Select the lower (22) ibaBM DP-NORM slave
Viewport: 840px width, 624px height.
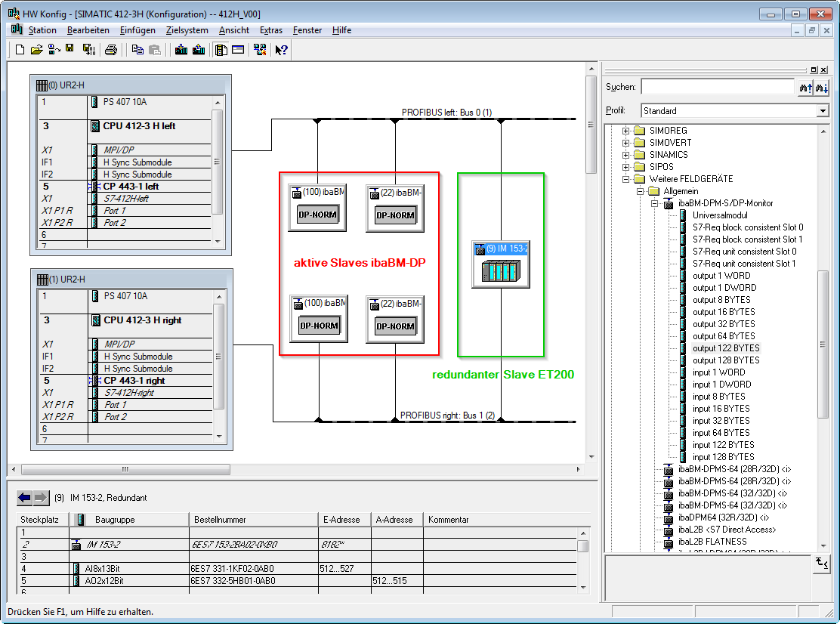[x=395, y=320]
